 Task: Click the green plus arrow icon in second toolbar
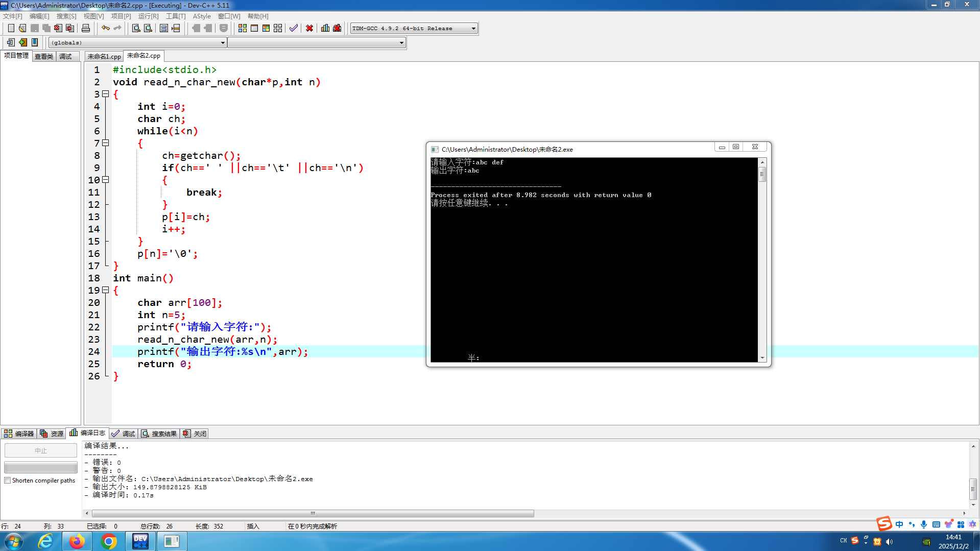pos(23,42)
